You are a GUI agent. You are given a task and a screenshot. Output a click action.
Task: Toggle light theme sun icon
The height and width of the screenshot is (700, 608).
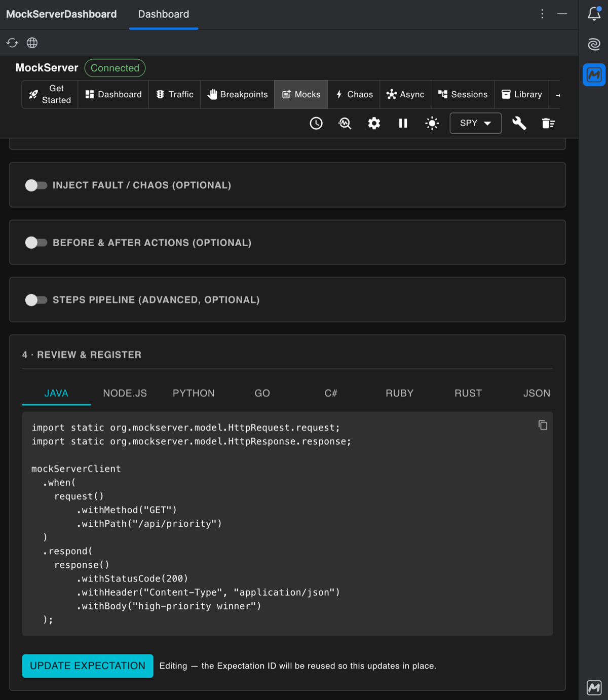pyautogui.click(x=432, y=123)
